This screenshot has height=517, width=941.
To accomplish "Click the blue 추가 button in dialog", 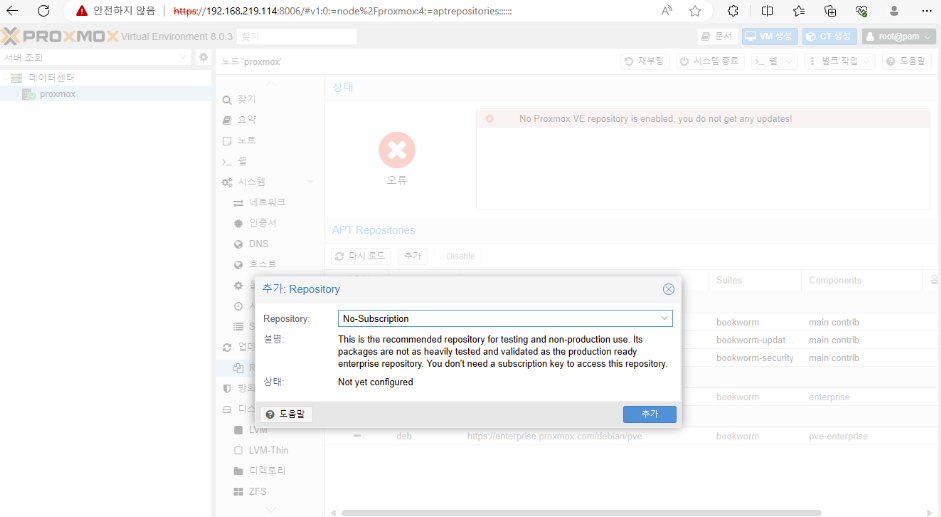I will coord(649,414).
